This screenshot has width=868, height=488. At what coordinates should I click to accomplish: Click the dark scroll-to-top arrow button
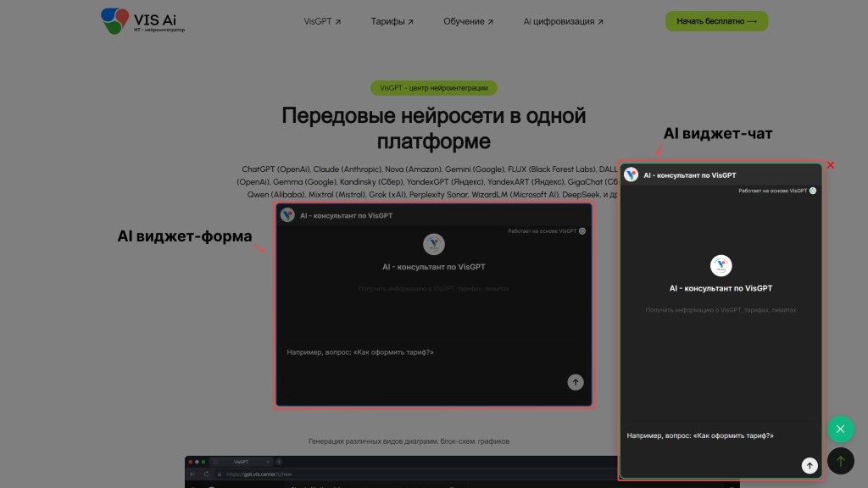click(840, 461)
